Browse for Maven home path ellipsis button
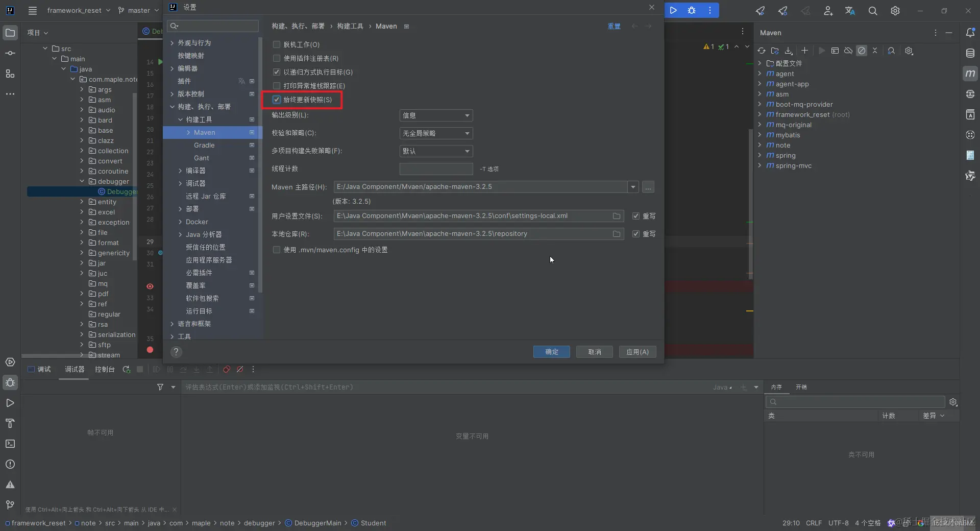The width and height of the screenshot is (980, 531). (648, 187)
